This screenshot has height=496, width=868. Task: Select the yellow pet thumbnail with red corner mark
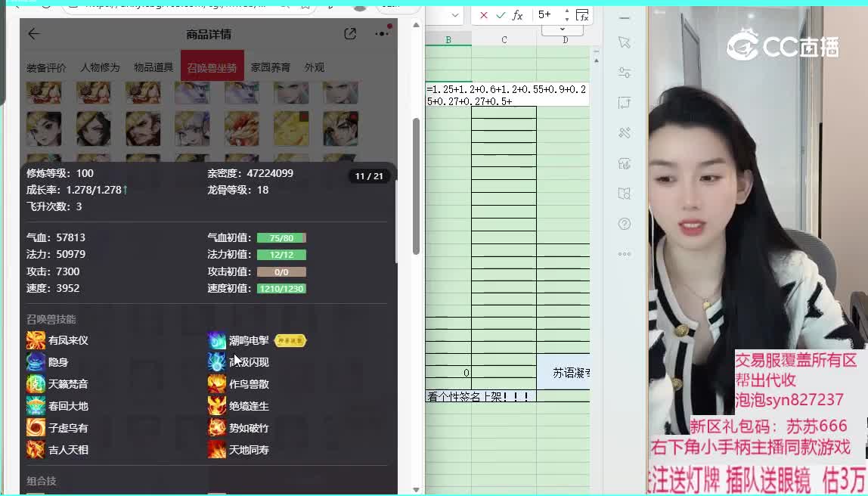[291, 129]
